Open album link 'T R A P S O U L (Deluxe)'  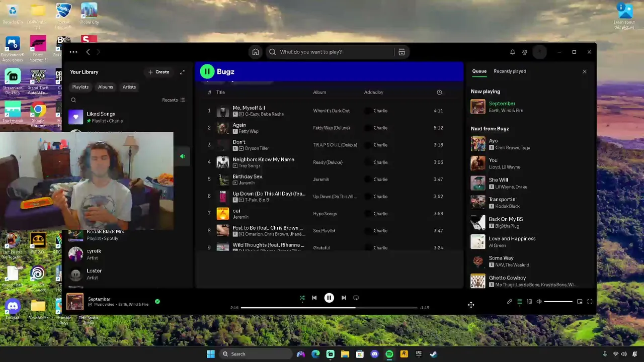[335, 145]
